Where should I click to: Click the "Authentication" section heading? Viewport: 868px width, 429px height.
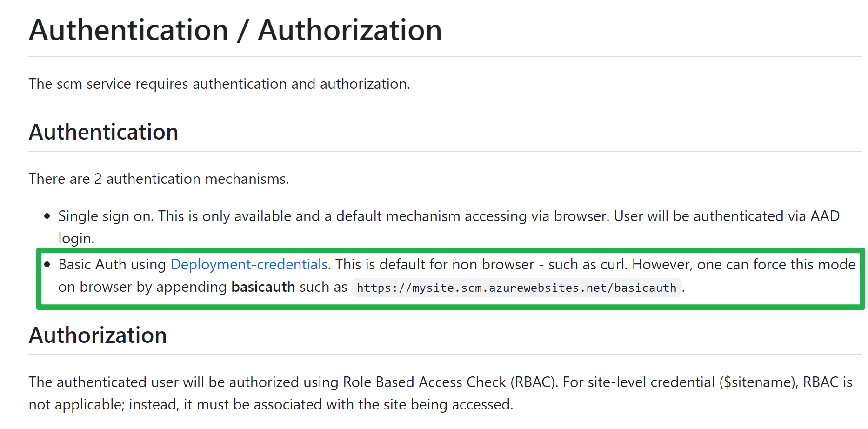click(103, 132)
